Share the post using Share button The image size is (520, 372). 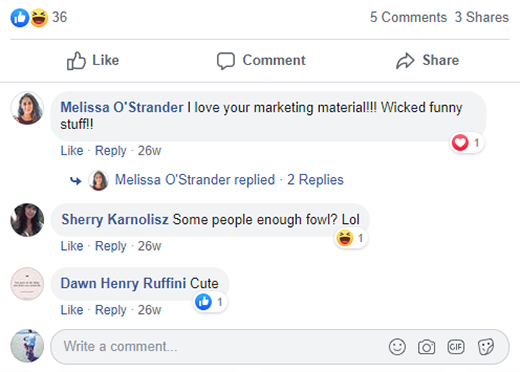tap(428, 60)
